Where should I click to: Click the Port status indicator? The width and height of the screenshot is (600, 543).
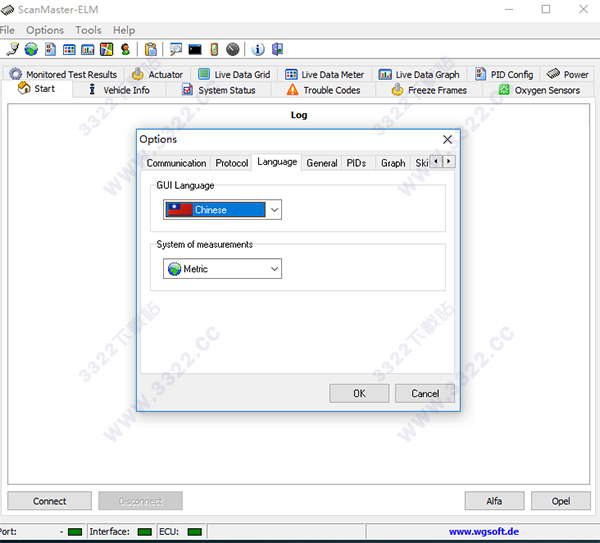(75, 532)
